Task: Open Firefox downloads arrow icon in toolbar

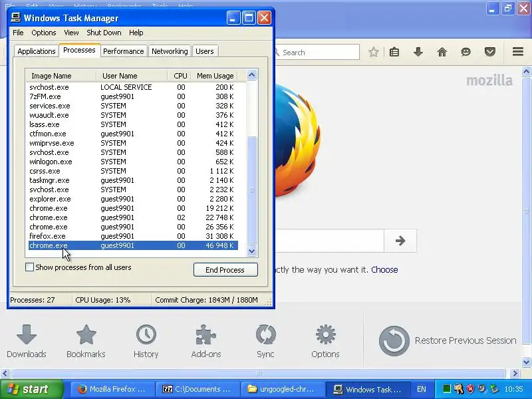Action: tap(418, 53)
